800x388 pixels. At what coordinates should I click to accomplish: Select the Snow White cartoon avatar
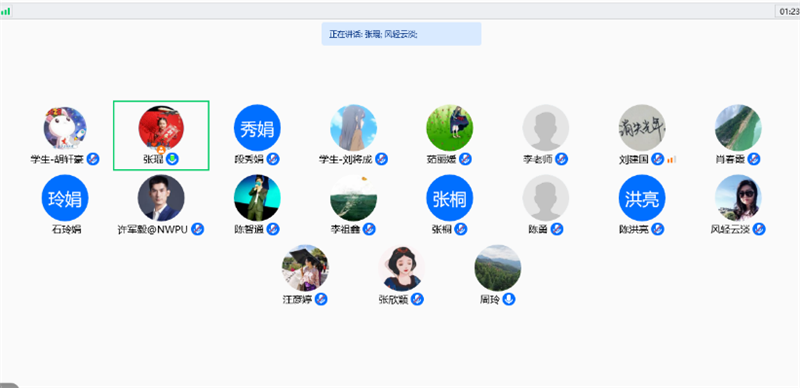[402, 268]
